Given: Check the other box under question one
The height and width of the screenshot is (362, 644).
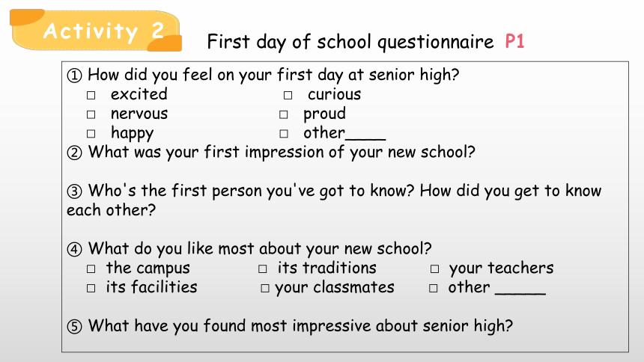Looking at the screenshot, I should point(283,134).
